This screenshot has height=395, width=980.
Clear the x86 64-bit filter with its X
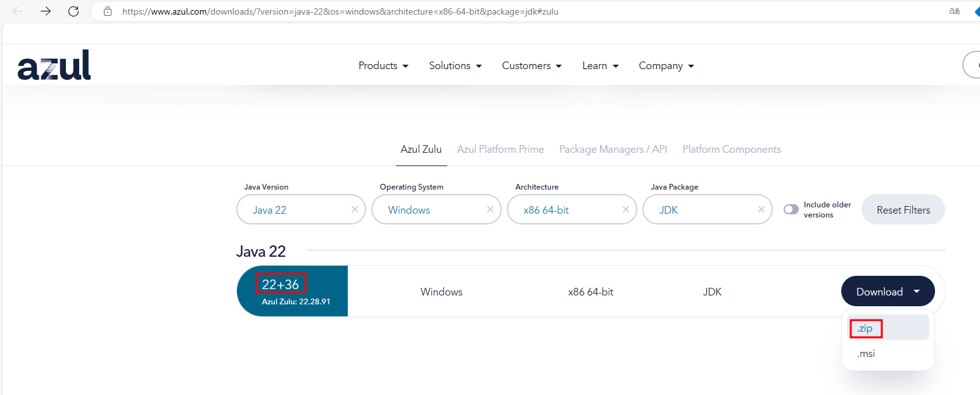click(626, 209)
